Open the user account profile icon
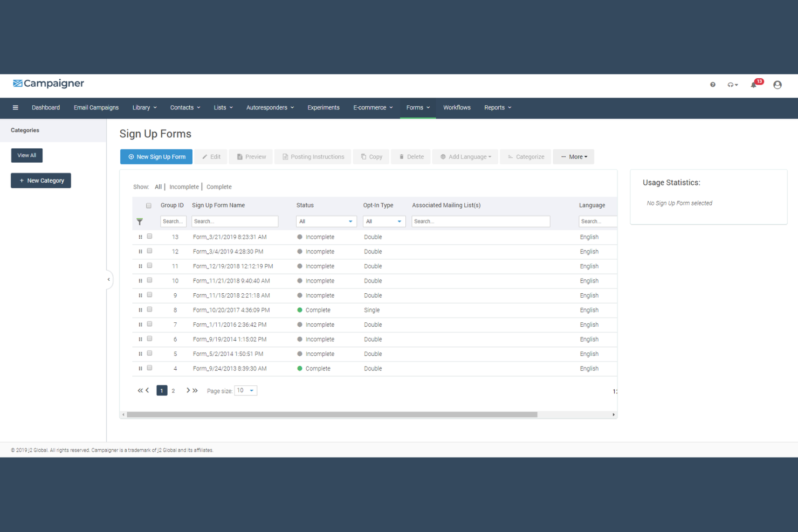Image resolution: width=798 pixels, height=532 pixels. (777, 85)
